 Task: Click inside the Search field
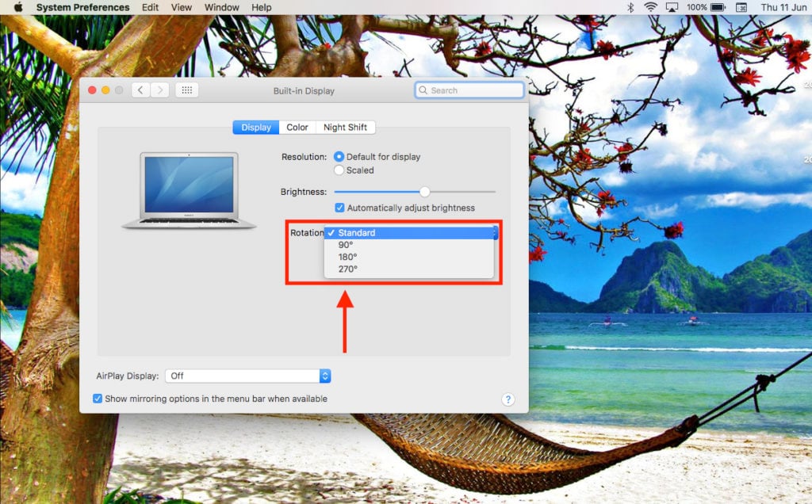[x=468, y=90]
